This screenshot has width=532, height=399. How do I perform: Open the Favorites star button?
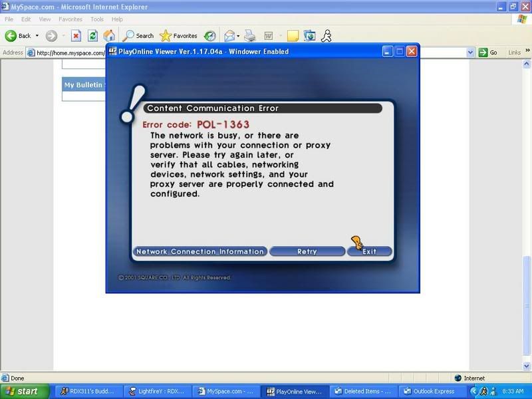(178, 36)
